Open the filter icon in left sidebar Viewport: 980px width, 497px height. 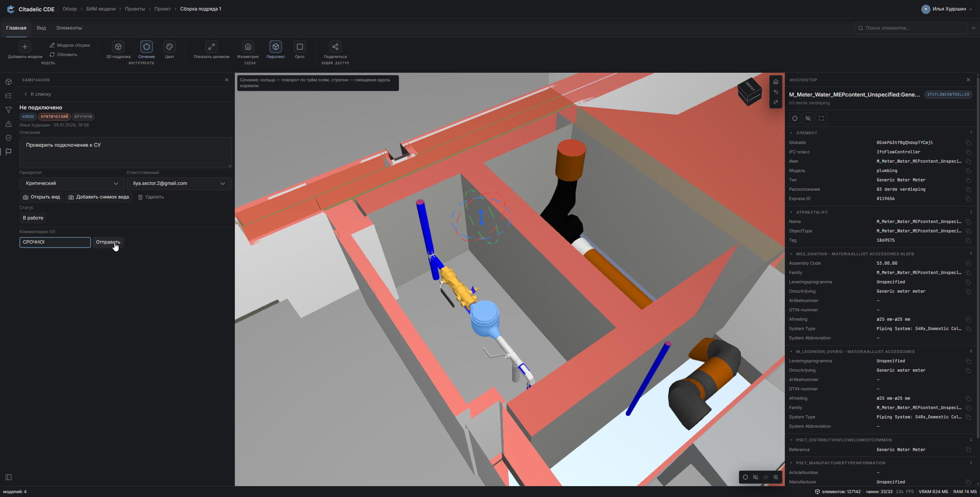9,110
